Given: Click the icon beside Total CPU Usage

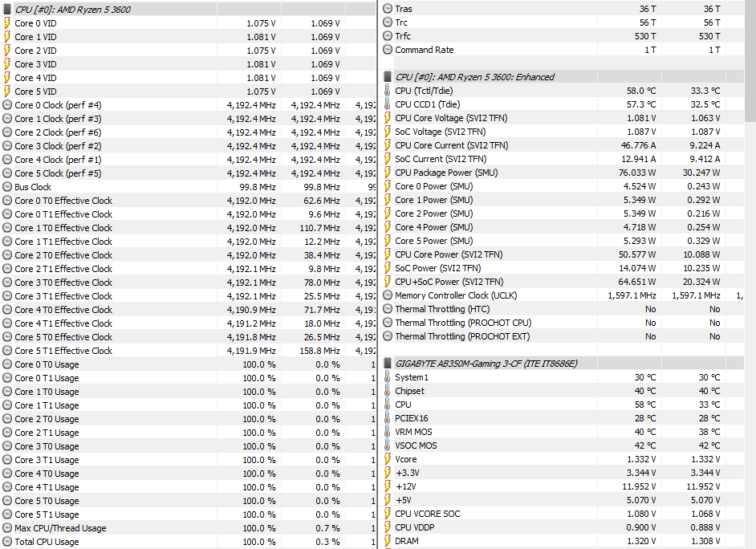Looking at the screenshot, I should [7, 542].
